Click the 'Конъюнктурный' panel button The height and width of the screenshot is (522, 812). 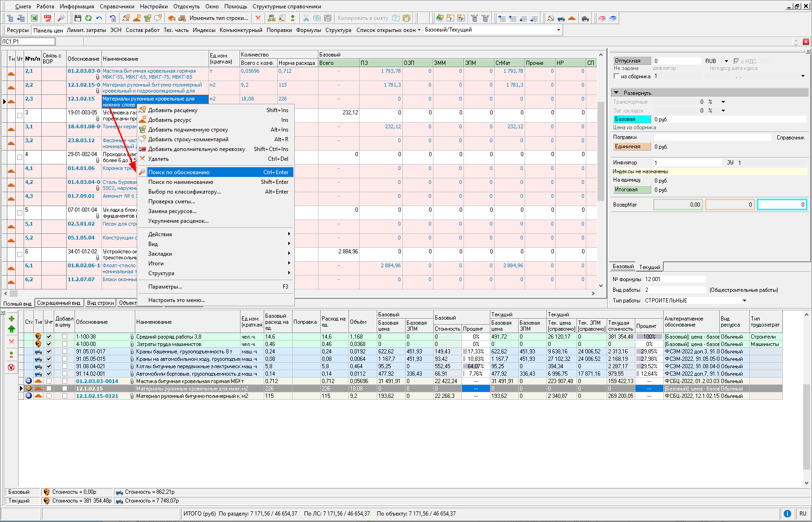click(241, 30)
